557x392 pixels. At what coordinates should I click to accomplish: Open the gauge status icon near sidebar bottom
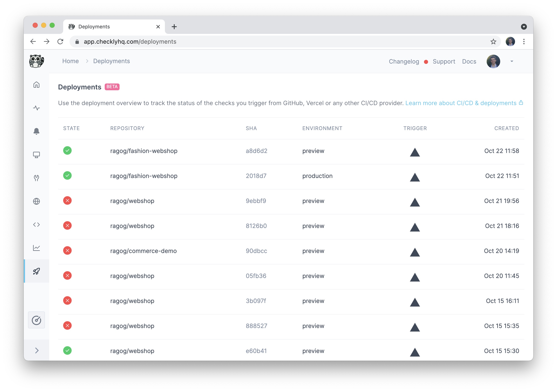coord(36,320)
